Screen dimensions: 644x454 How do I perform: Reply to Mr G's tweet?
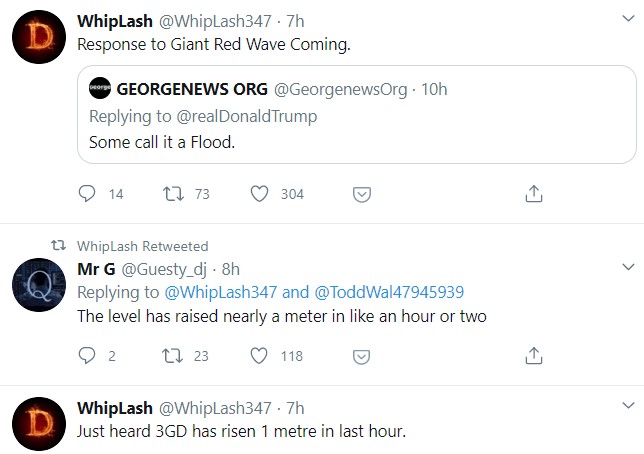[x=87, y=355]
